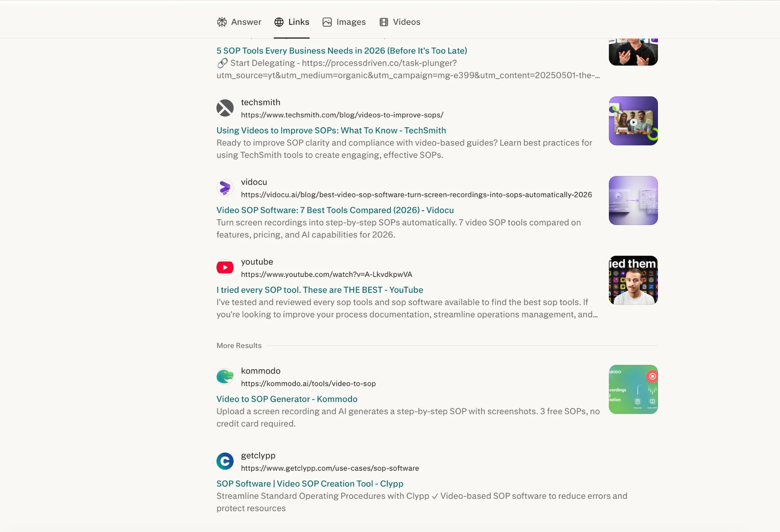
Task: Click the 'getclypp' source name
Action: coord(258,456)
